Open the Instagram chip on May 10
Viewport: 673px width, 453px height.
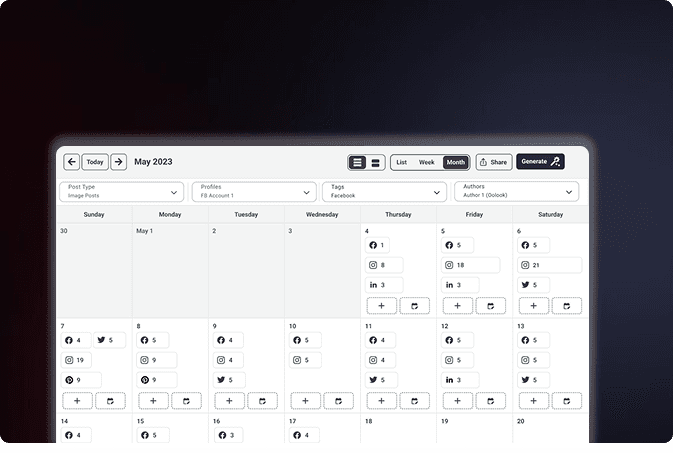(305, 360)
